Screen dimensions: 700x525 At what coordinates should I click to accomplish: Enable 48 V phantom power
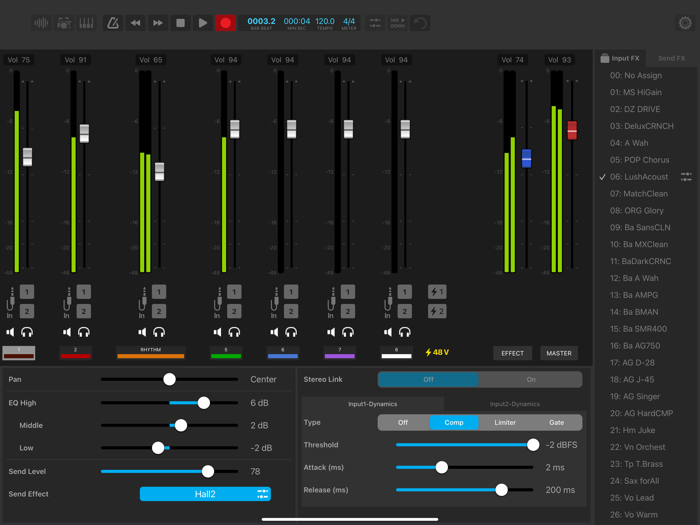(x=437, y=352)
